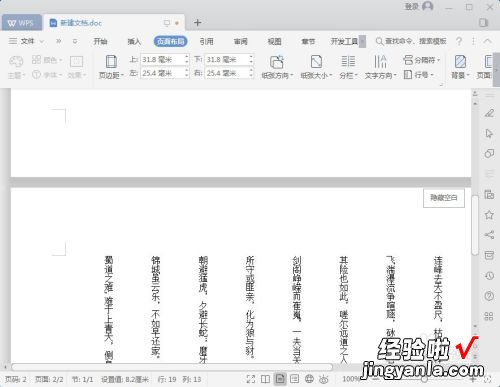Expand more quick-access tools chevron
Screen dimensions: 500x387
click(59, 41)
